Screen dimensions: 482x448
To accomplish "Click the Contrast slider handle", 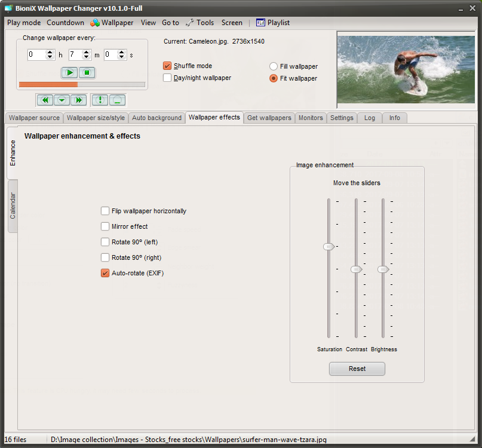I will coord(357,269).
